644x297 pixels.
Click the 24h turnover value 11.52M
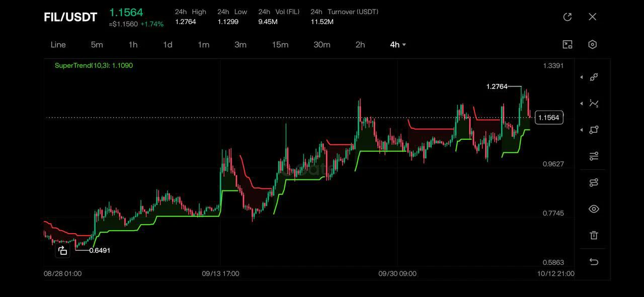pyautogui.click(x=322, y=22)
